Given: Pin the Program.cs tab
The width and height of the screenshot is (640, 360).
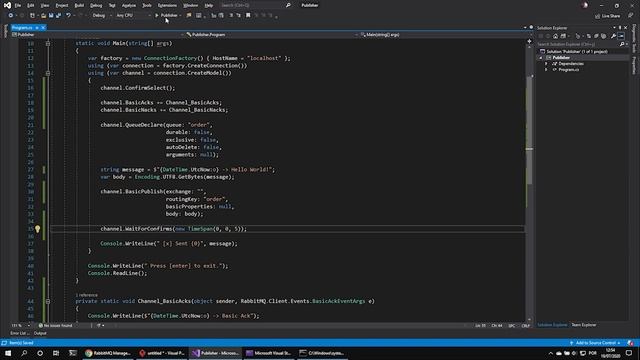Looking at the screenshot, I should tap(37, 27).
